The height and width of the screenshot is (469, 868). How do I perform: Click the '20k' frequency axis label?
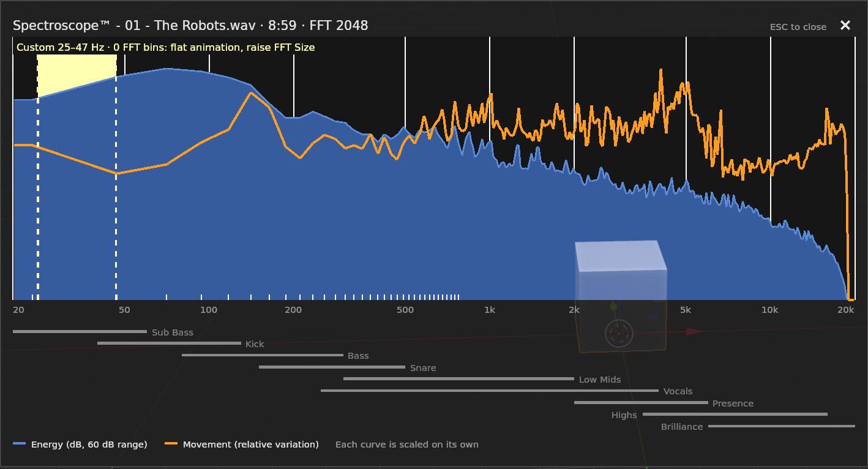click(845, 310)
